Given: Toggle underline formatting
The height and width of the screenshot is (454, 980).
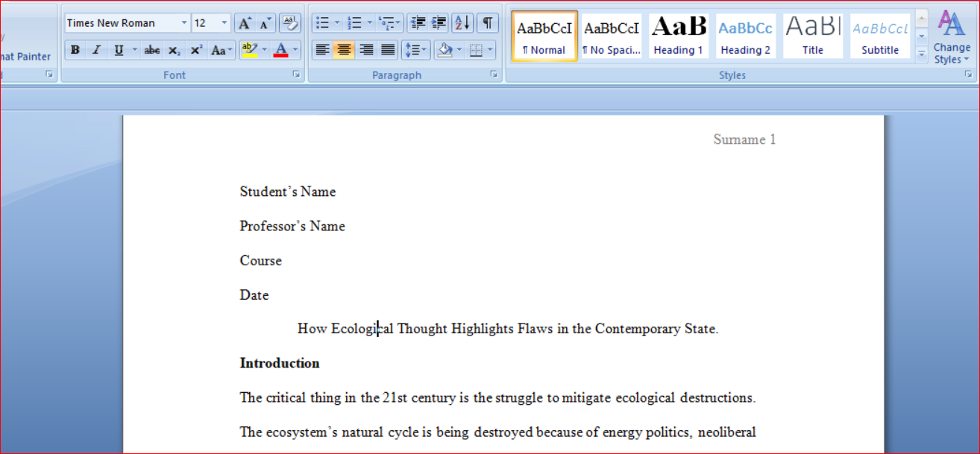Looking at the screenshot, I should 119,50.
